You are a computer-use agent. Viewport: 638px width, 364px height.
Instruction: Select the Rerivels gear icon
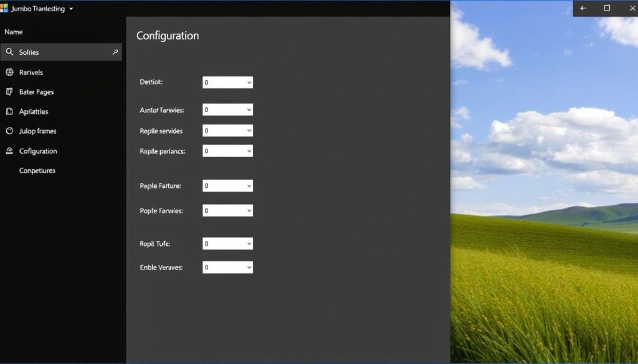[9, 72]
